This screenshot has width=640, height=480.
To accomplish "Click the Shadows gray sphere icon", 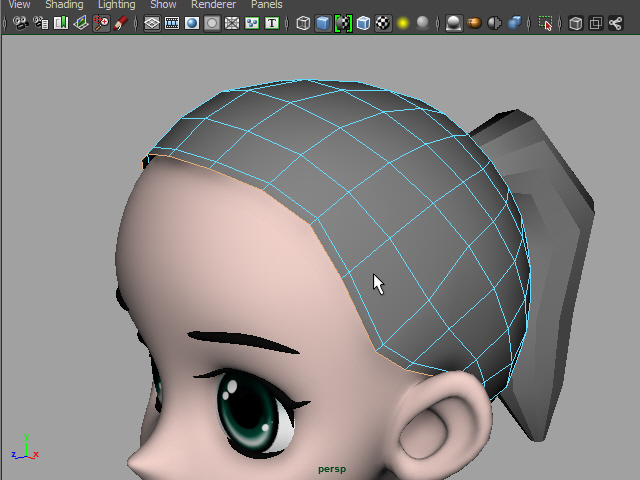I will (423, 23).
